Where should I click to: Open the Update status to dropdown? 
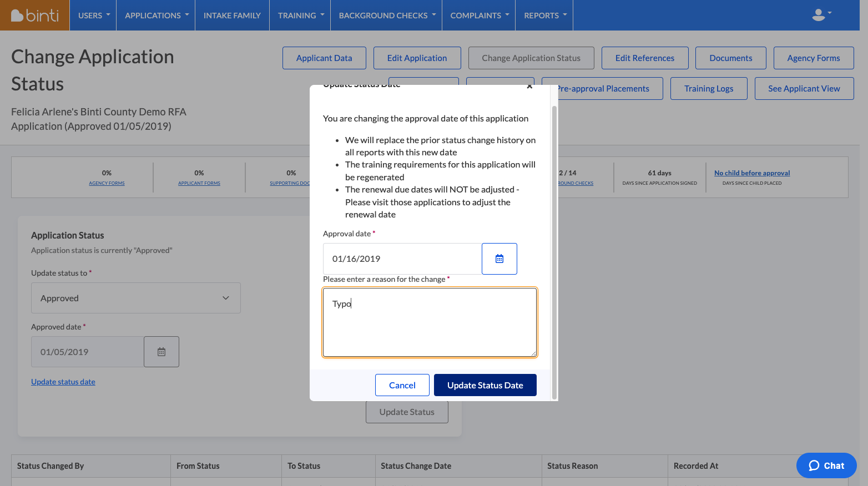tap(136, 298)
